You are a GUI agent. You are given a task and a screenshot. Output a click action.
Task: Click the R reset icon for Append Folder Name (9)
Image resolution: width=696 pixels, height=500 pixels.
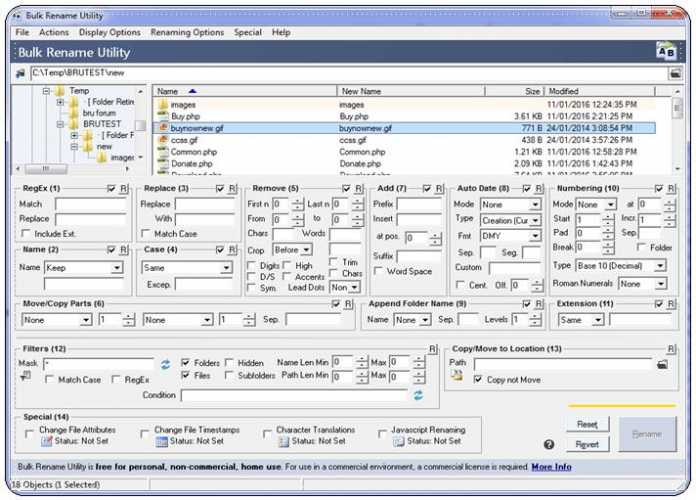[x=539, y=304]
